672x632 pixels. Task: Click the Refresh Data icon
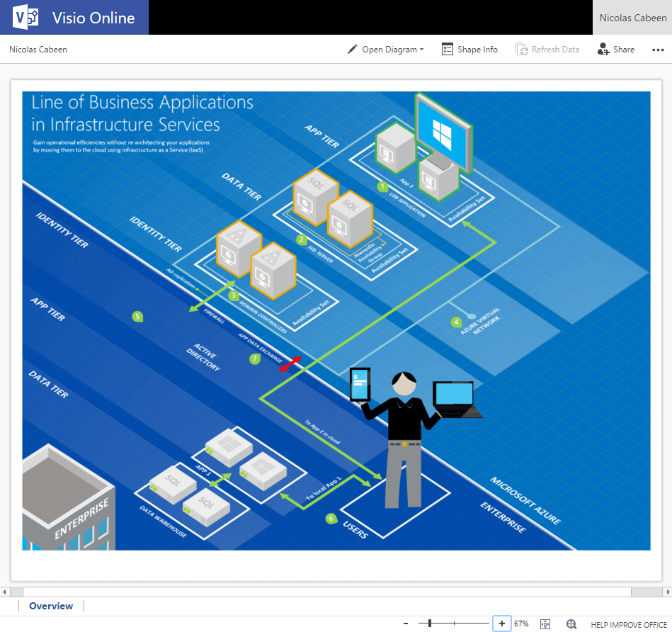(x=522, y=49)
